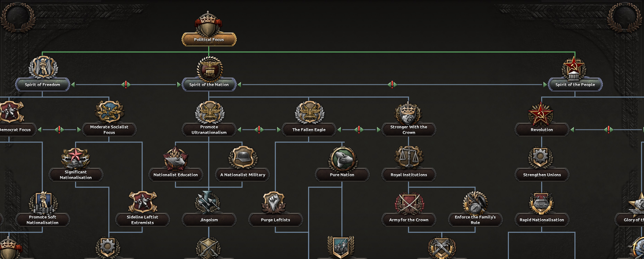Click the Enforce the Family's Rule label
Screen dimensions: 644x259
[x=475, y=220]
